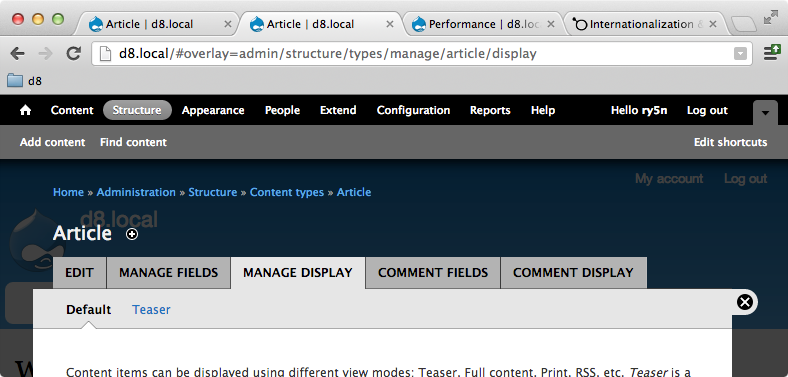Open the Reports admin menu
This screenshot has width=788, height=377.
tap(490, 111)
